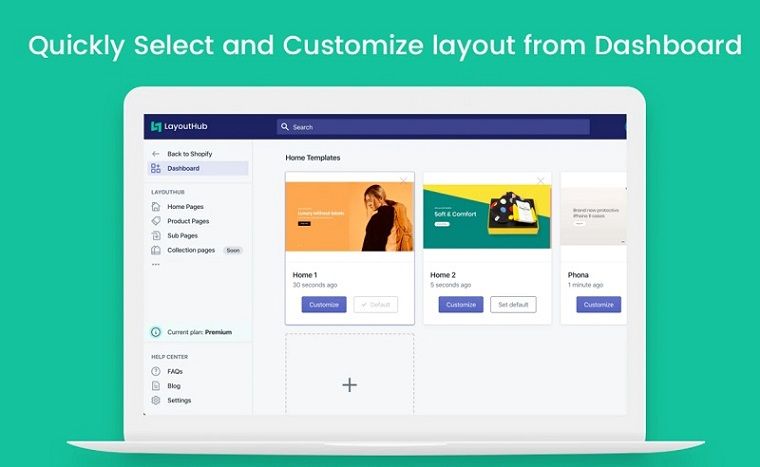760x467 pixels.
Task: Close the Home 2 template card
Action: 540,181
